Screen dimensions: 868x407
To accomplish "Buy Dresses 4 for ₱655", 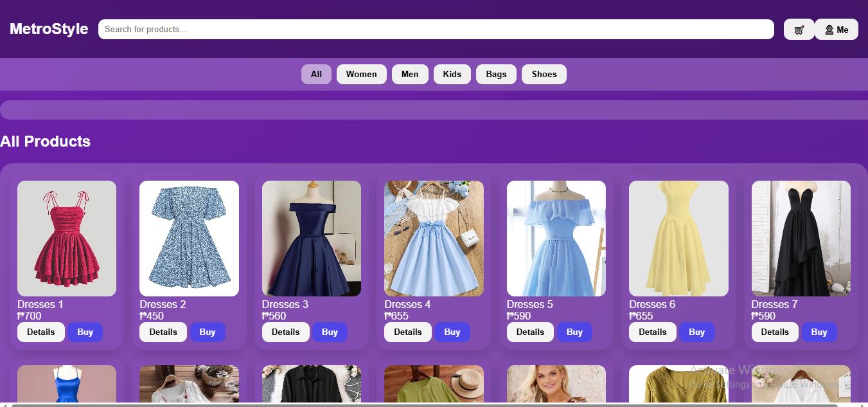I will (452, 332).
